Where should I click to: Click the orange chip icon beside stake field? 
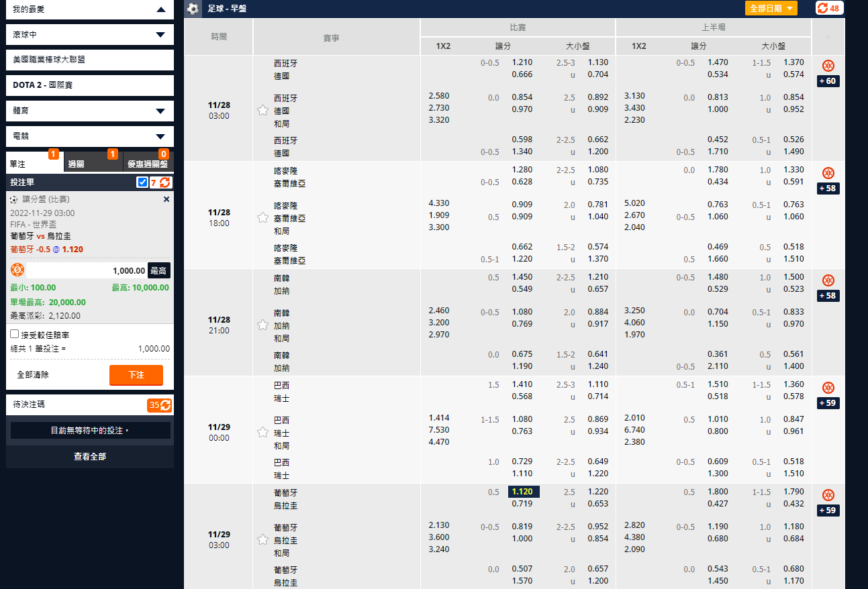click(17, 270)
